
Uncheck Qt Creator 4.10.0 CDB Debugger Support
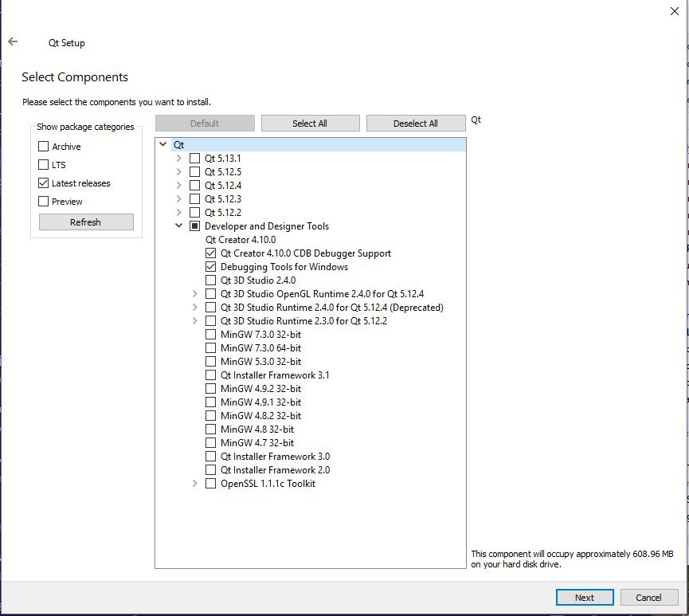(210, 253)
